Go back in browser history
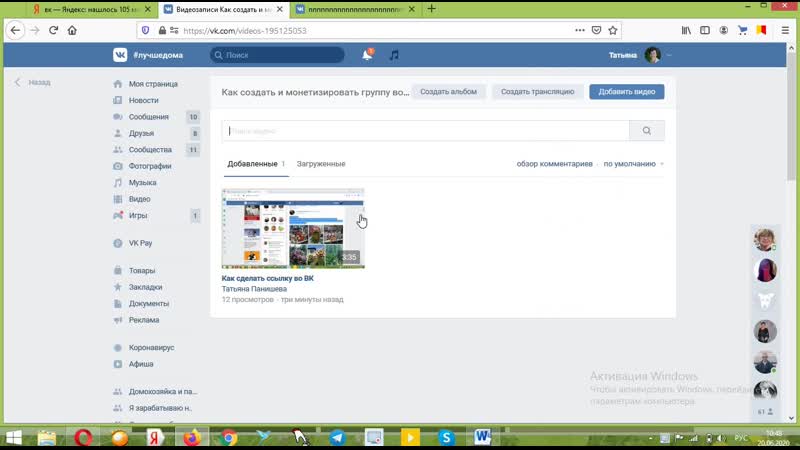This screenshot has height=450, width=800. [15, 31]
